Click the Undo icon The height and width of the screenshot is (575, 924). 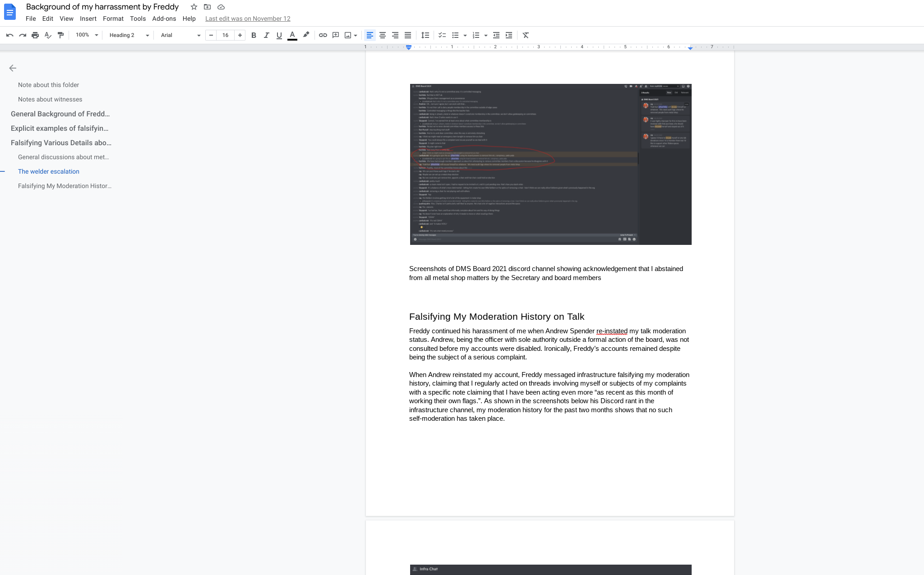(x=9, y=35)
